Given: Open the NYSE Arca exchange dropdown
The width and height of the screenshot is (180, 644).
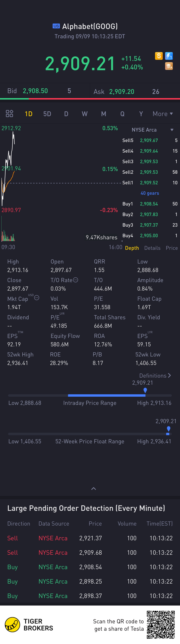Looking at the screenshot, I should (152, 130).
